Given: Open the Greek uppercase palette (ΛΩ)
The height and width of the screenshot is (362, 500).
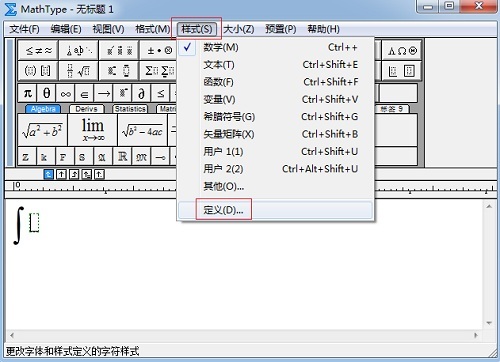Looking at the screenshot, I should [402, 51].
